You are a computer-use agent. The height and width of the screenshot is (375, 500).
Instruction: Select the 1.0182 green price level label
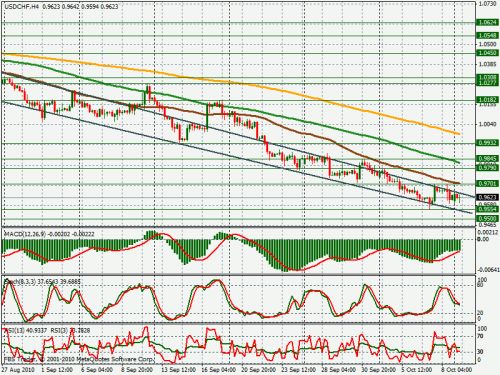point(487,100)
